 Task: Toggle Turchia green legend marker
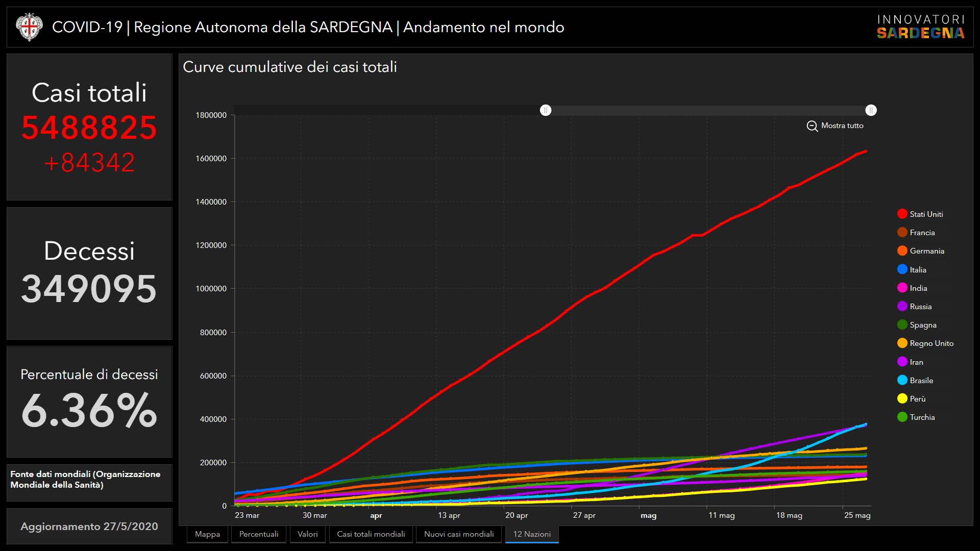(x=902, y=417)
